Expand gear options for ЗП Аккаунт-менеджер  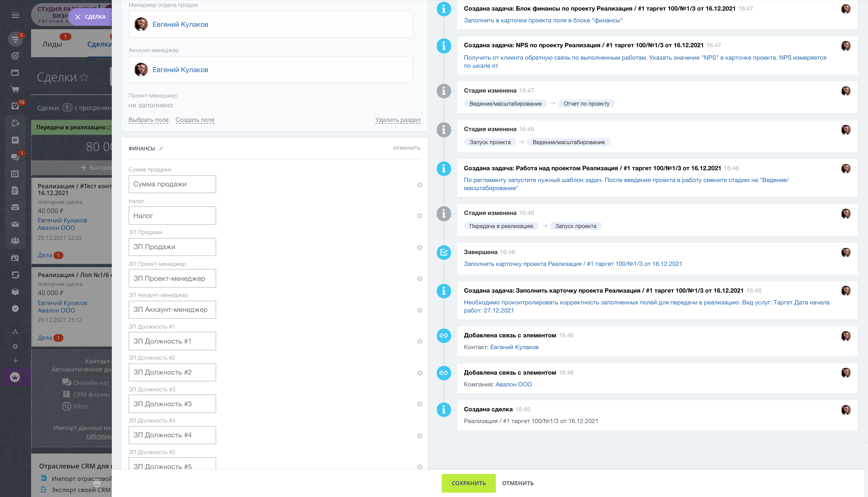419,310
